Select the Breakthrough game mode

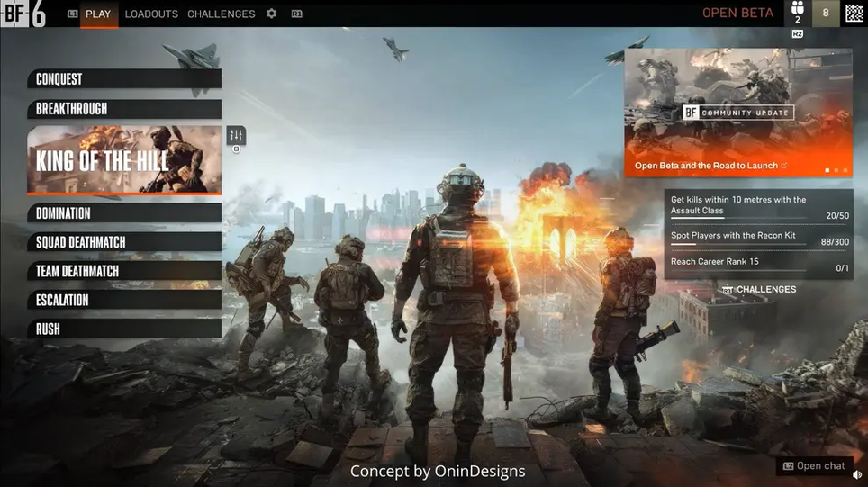click(124, 109)
